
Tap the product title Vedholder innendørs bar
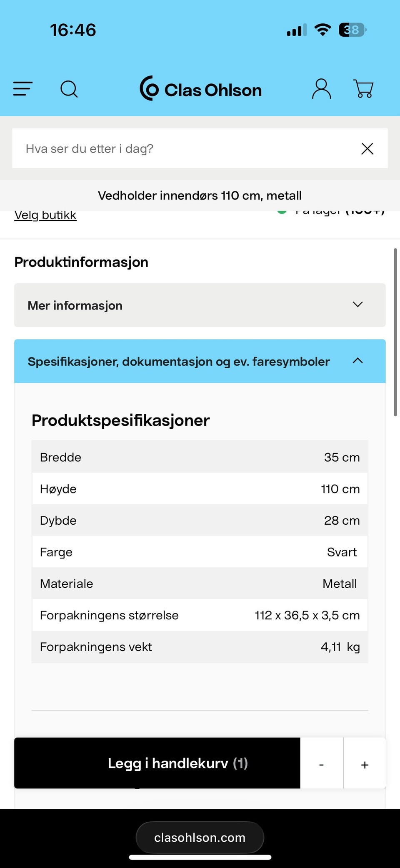(x=200, y=196)
